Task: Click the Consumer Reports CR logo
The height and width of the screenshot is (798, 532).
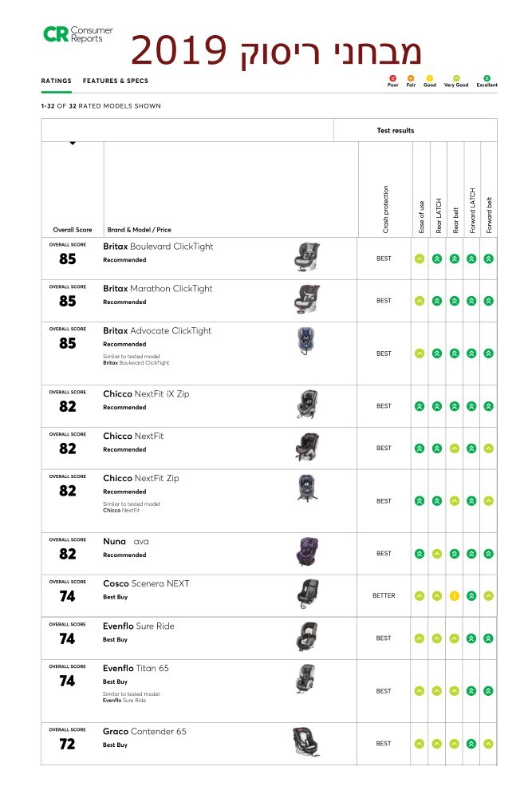Action: pyautogui.click(x=78, y=34)
